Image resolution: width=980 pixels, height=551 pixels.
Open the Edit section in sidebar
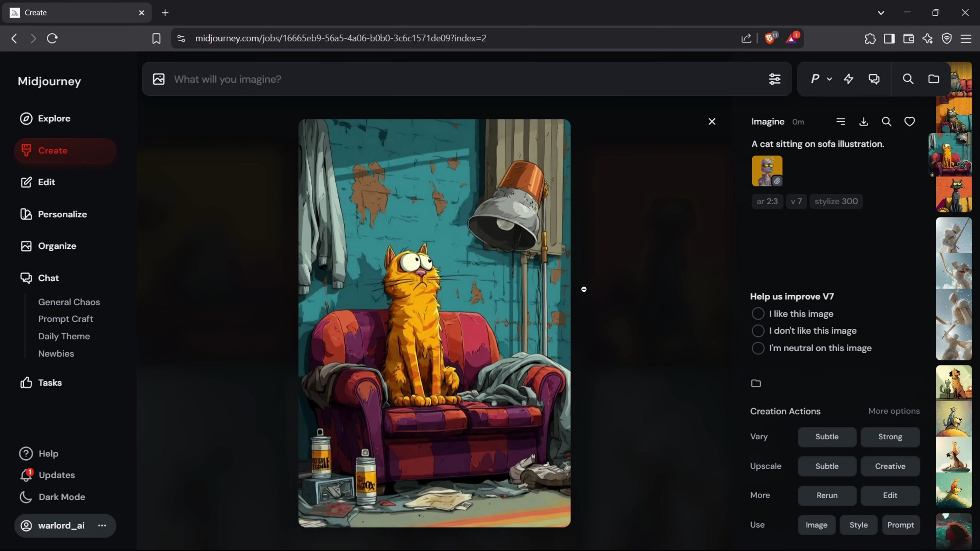pyautogui.click(x=38, y=182)
